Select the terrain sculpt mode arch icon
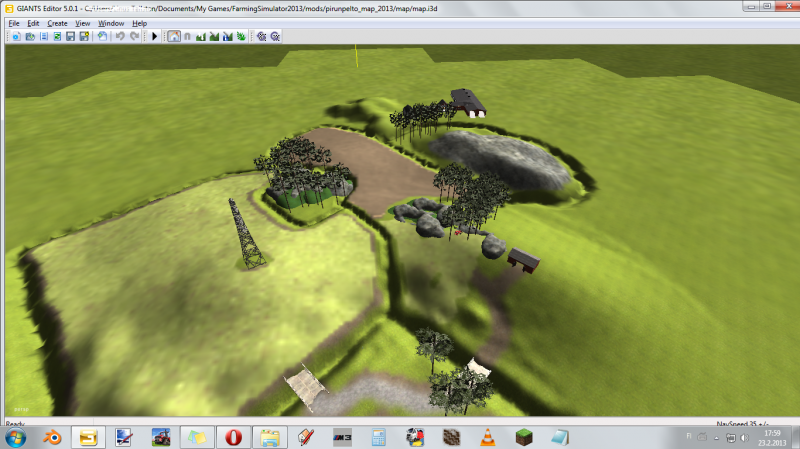The image size is (800, 449). 187,36
